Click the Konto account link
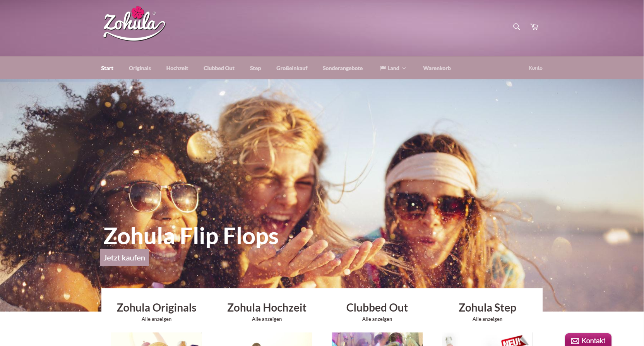The height and width of the screenshot is (346, 644). (536, 68)
